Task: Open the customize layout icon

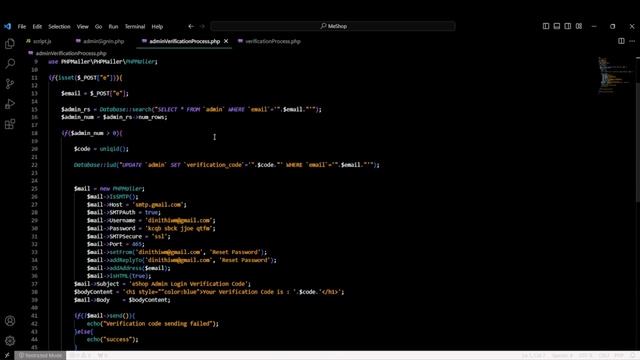Action: click(579, 26)
